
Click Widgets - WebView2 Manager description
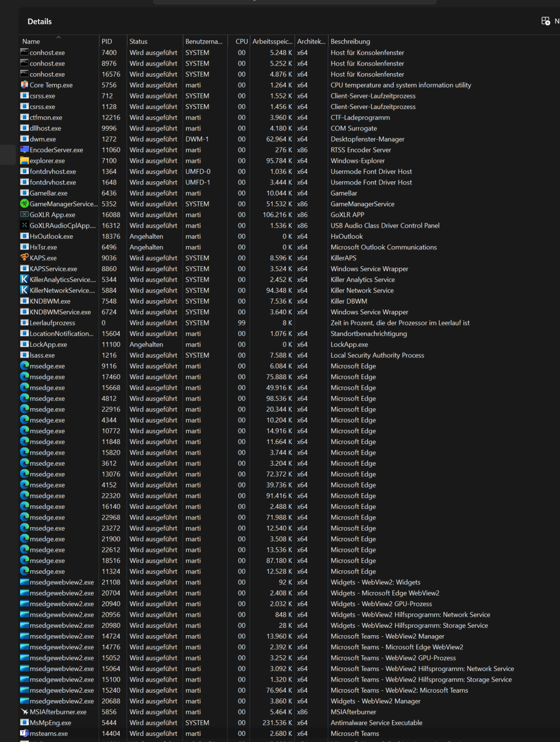click(x=375, y=701)
